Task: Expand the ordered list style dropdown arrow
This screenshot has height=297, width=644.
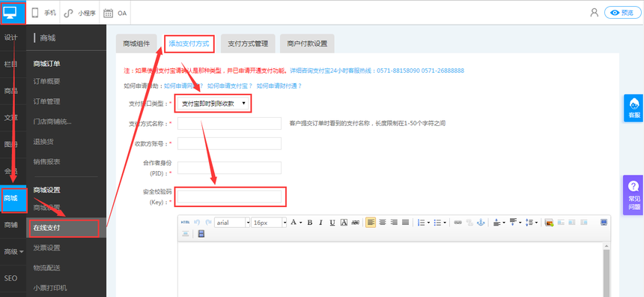Action: click(x=428, y=223)
